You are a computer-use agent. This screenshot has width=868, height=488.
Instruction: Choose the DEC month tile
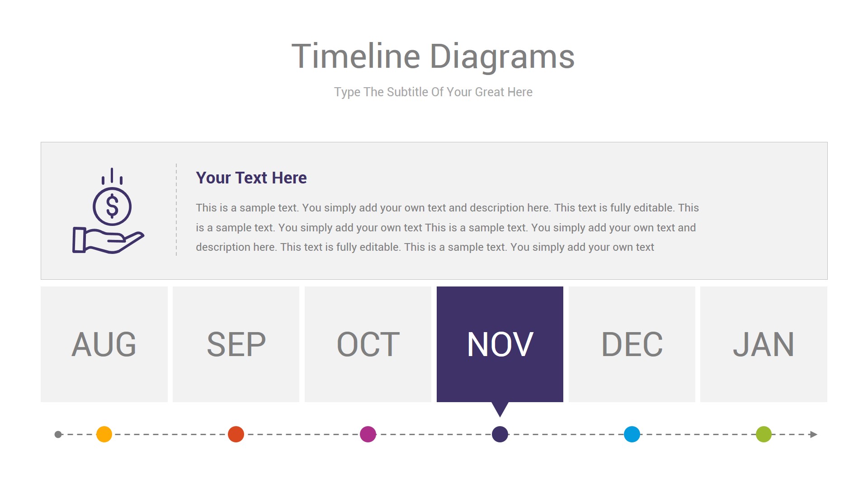pos(632,344)
